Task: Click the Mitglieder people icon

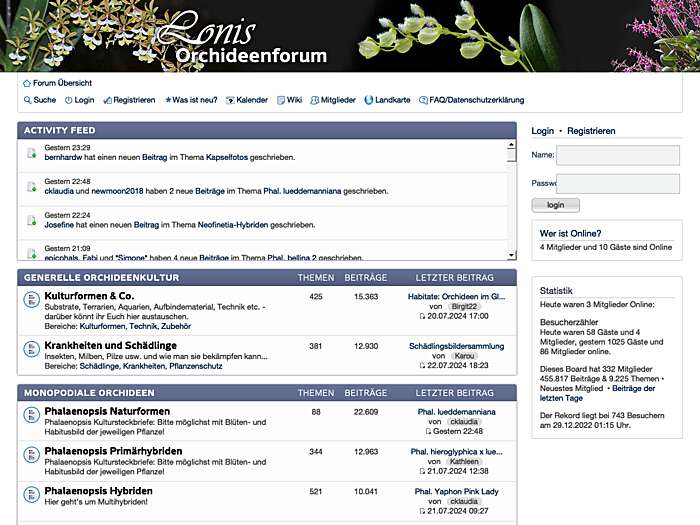Action: pyautogui.click(x=315, y=100)
